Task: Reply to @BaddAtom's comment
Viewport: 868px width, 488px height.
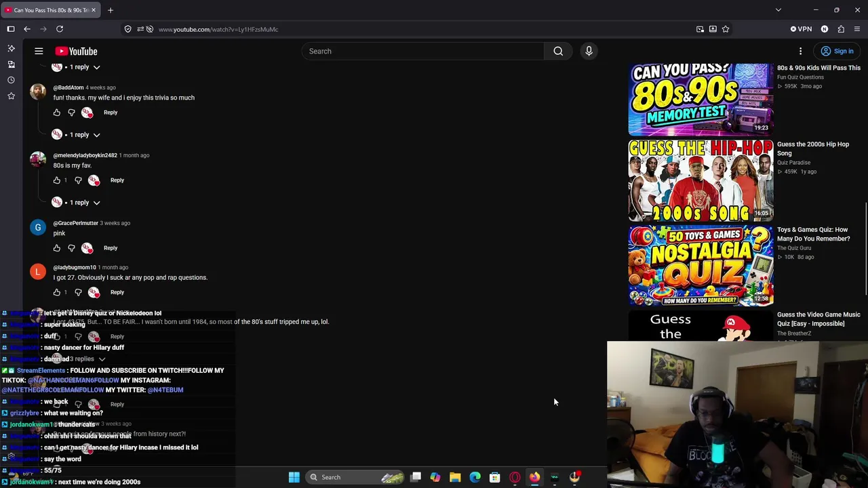Action: pos(111,113)
